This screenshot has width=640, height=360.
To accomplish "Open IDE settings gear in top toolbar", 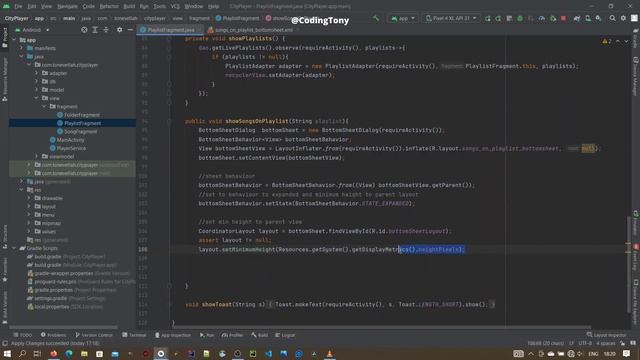I will [x=623, y=18].
